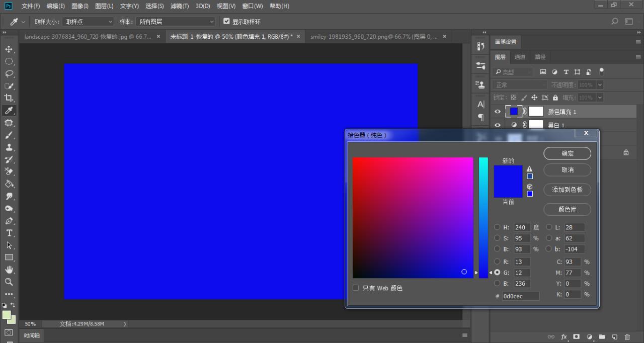This screenshot has width=644, height=343.
Task: Select the Pen tool
Action: (x=9, y=221)
